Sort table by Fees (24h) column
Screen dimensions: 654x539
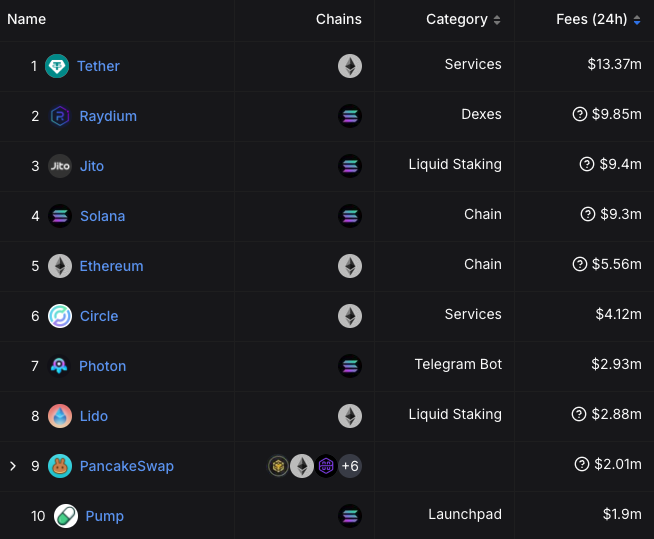(598, 19)
